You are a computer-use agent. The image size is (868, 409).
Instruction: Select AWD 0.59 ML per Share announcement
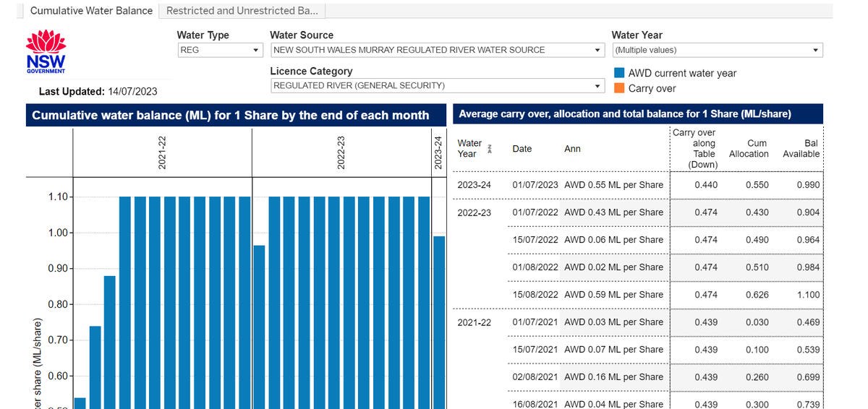coord(613,295)
